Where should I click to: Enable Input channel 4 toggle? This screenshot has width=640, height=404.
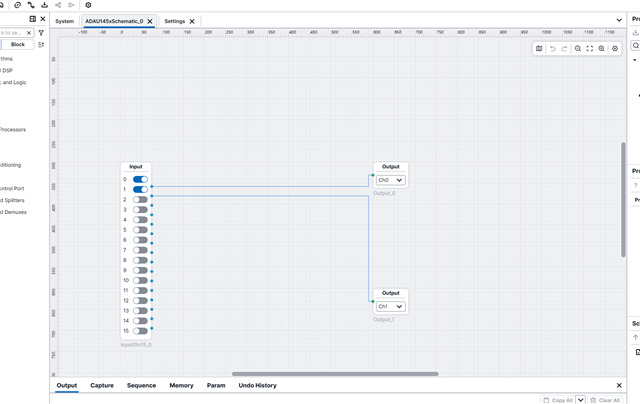pos(140,220)
